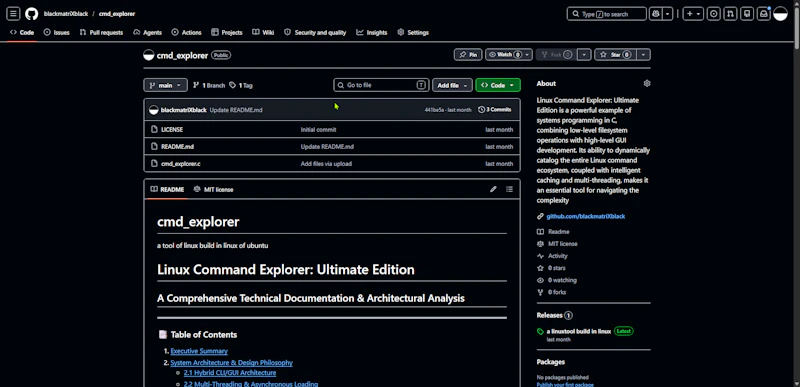Click the 0 forks link

tap(557, 293)
